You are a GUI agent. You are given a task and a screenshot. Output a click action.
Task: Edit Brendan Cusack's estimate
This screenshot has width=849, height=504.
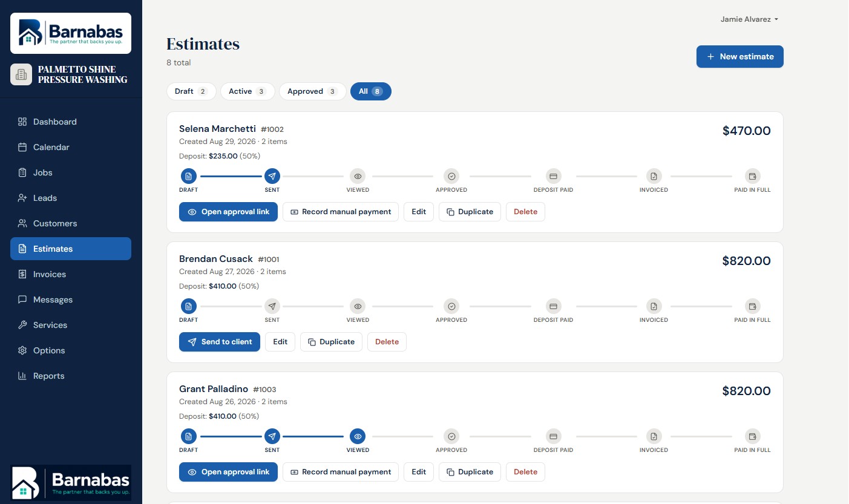coord(280,342)
